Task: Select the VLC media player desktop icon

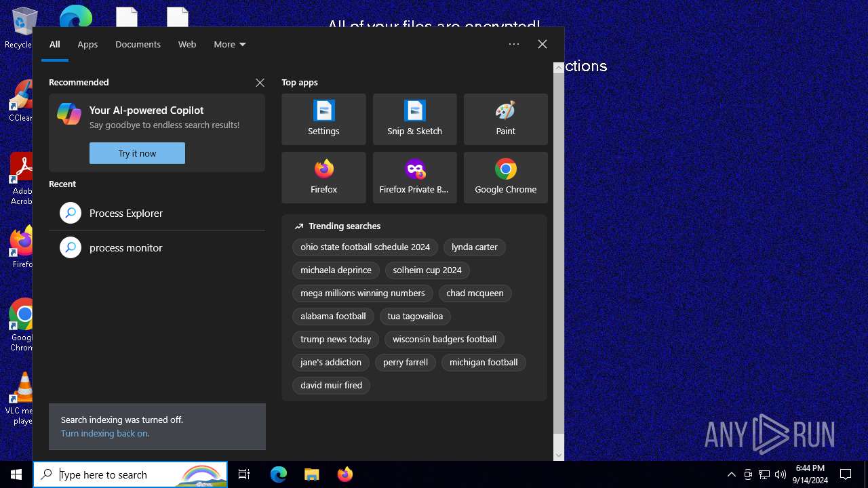Action: (x=20, y=399)
